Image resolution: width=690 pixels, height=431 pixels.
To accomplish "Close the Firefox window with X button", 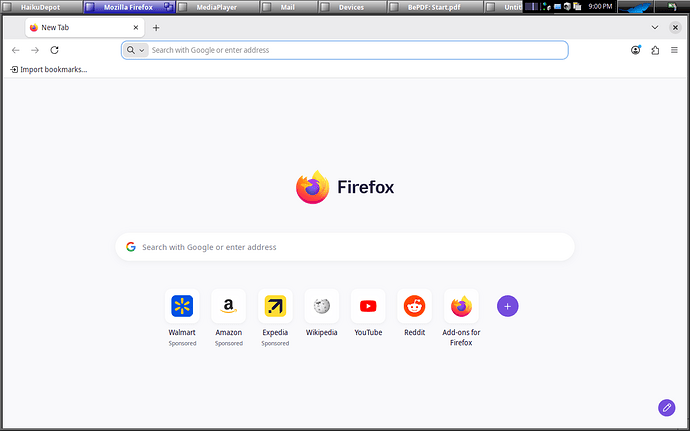I will pos(675,27).
